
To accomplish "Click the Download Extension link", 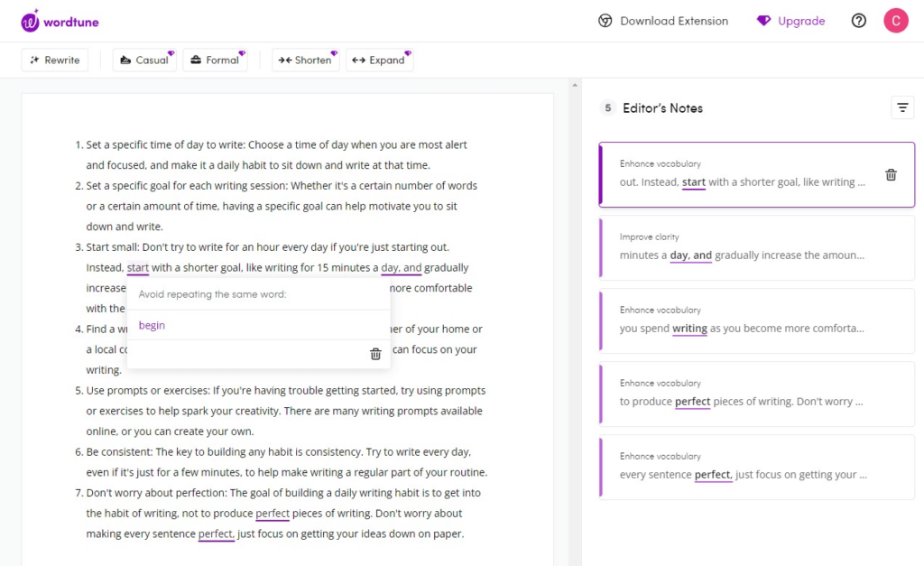I will pyautogui.click(x=673, y=21).
